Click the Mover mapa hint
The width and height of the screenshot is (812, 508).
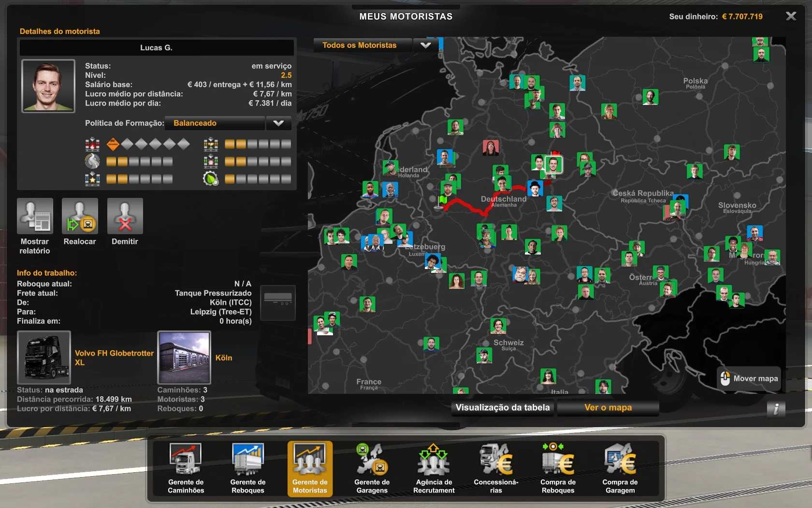pos(749,378)
